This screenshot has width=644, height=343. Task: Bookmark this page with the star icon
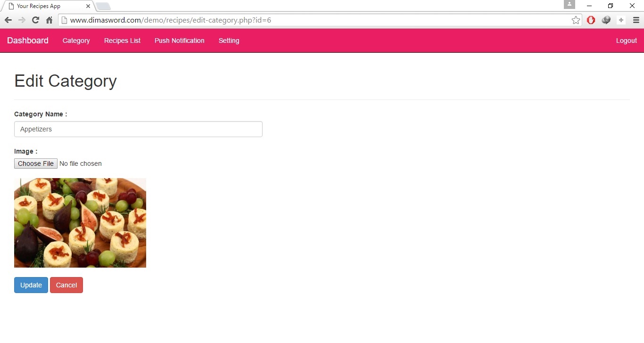[x=576, y=20]
